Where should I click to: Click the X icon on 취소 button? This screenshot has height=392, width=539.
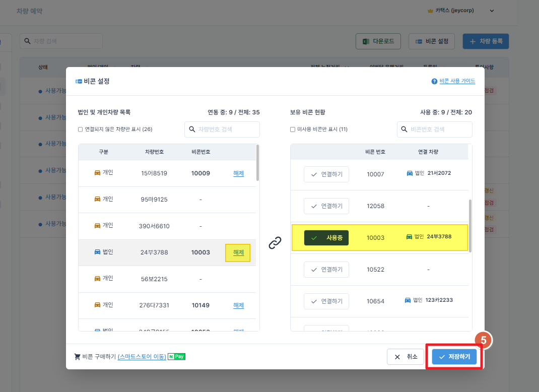(397, 357)
